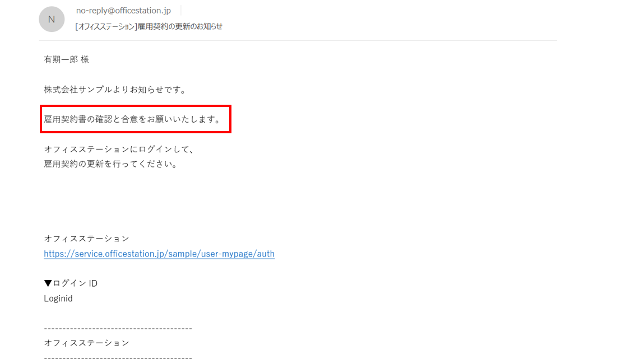
Task: Click the 有期一郎 様 greeting text
Action: click(x=67, y=59)
